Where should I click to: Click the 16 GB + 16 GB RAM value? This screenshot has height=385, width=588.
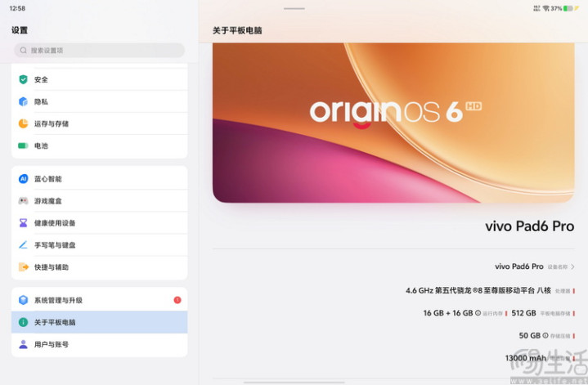point(448,313)
